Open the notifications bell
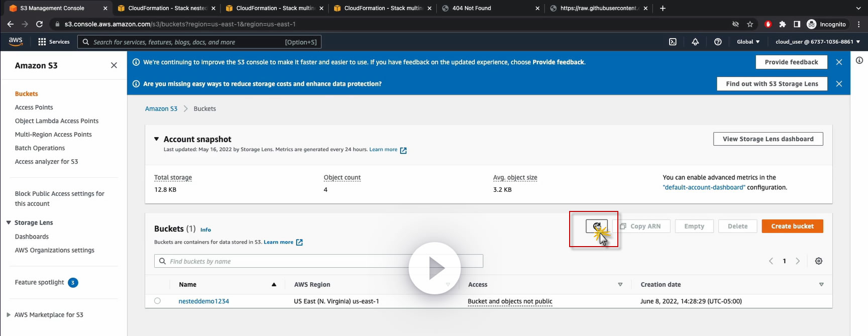This screenshot has width=868, height=336. click(695, 42)
